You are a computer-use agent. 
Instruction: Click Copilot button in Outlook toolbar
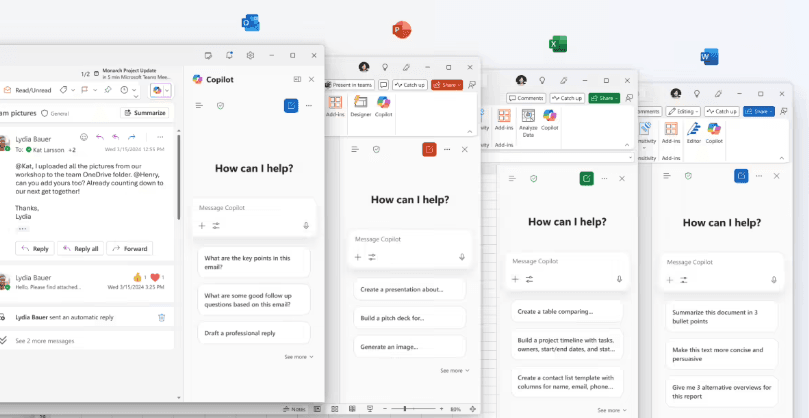pyautogui.click(x=157, y=90)
